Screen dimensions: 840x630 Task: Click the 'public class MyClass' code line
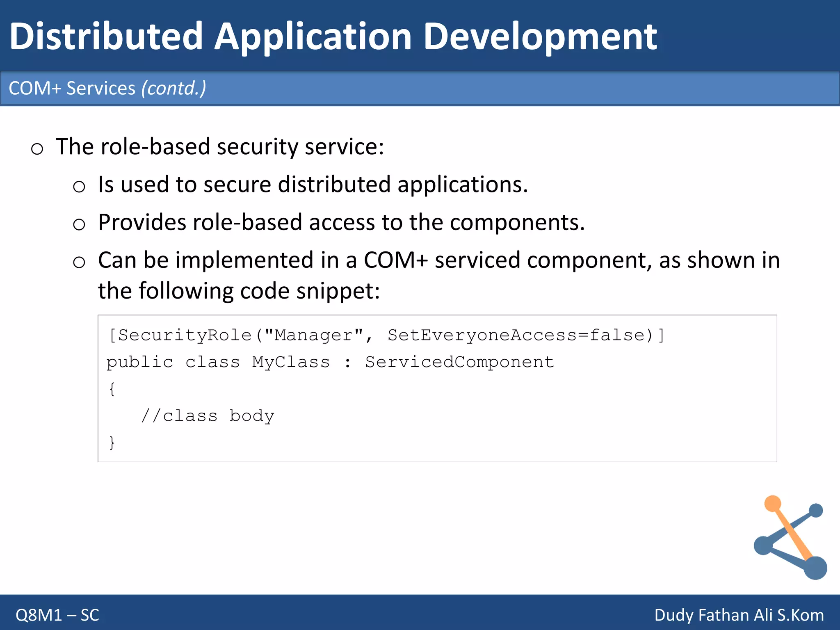330,362
